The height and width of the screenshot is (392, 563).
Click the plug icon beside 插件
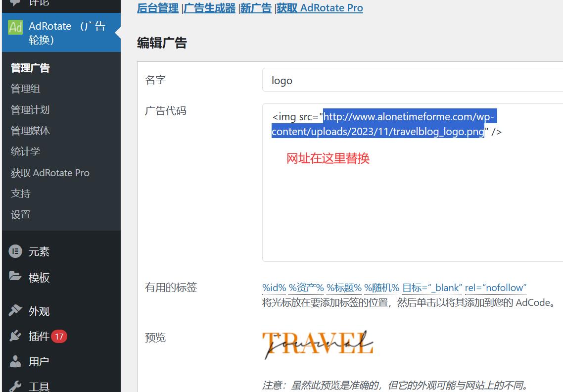15,336
